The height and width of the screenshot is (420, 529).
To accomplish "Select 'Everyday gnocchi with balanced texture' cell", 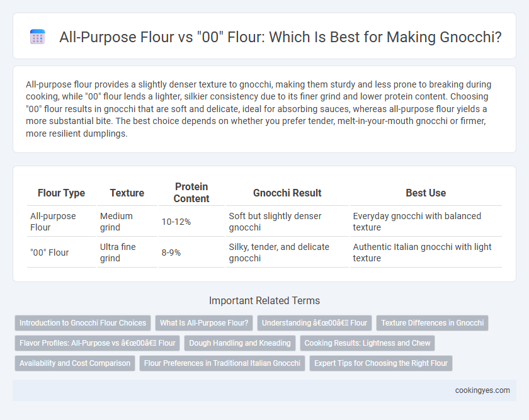I will pos(426,222).
